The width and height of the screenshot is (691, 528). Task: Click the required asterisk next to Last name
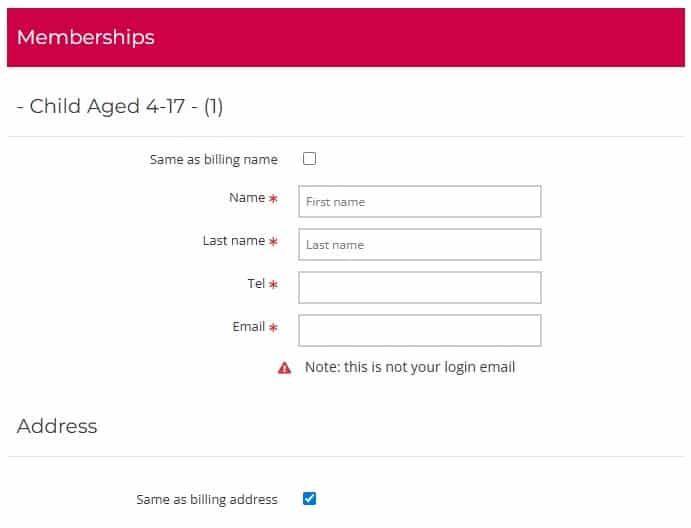[273, 242]
